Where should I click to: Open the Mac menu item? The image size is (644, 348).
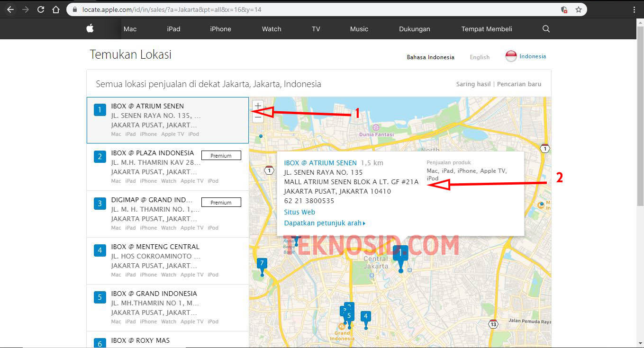[130, 29]
